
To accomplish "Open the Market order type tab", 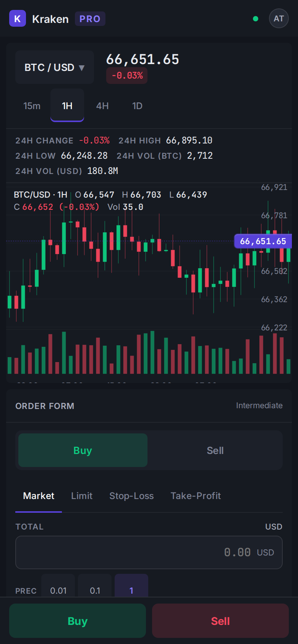I will click(x=39, y=496).
